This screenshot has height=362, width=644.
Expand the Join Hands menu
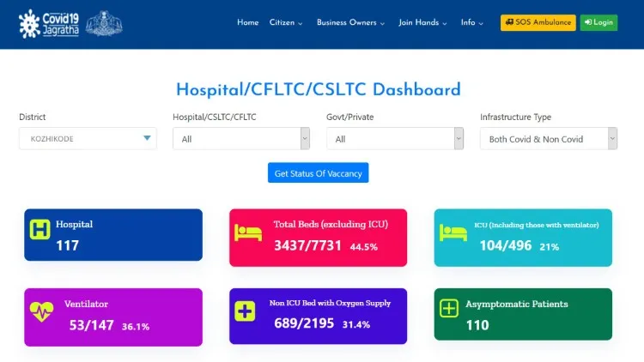click(422, 22)
